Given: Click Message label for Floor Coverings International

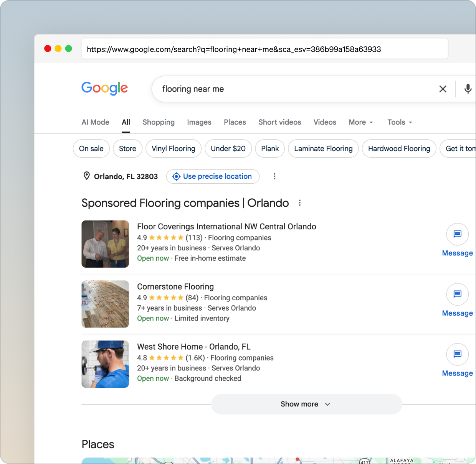Looking at the screenshot, I should pyautogui.click(x=458, y=253).
